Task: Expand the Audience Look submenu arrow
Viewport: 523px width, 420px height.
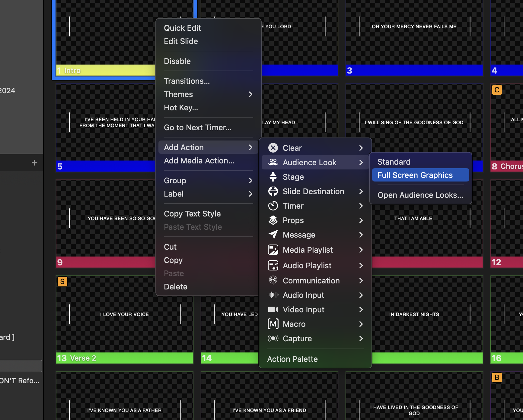Action: click(361, 162)
